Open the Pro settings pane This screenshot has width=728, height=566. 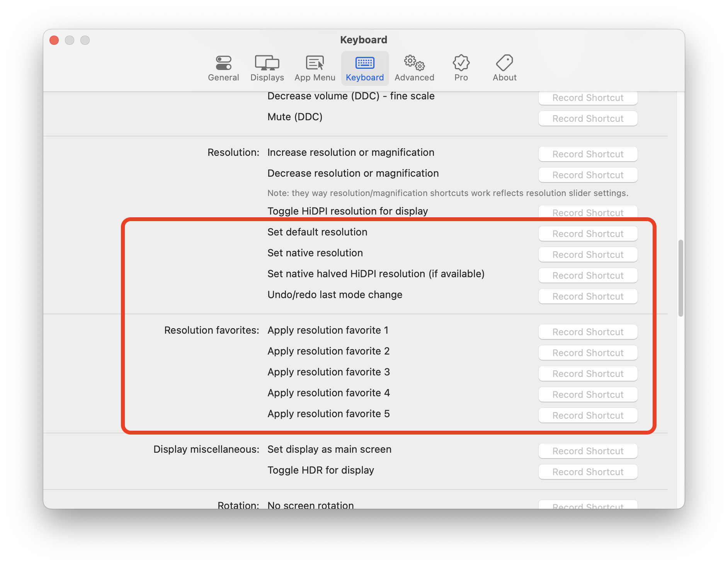click(x=461, y=68)
